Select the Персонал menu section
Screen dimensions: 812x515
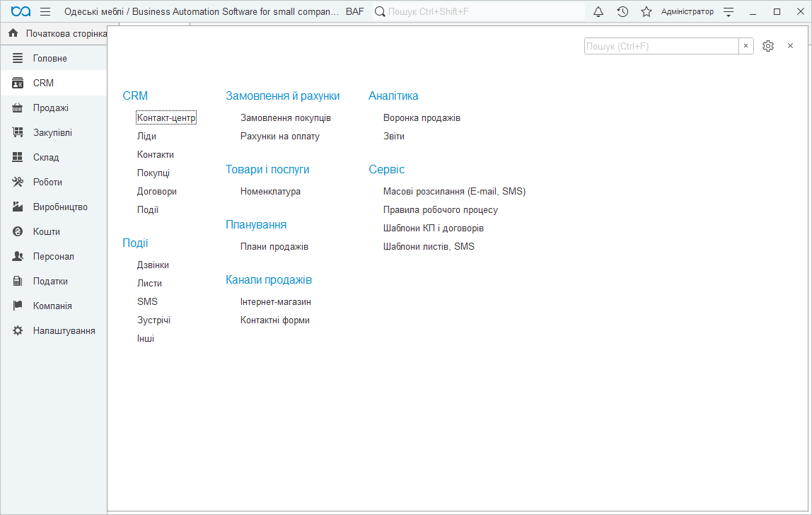tap(53, 257)
